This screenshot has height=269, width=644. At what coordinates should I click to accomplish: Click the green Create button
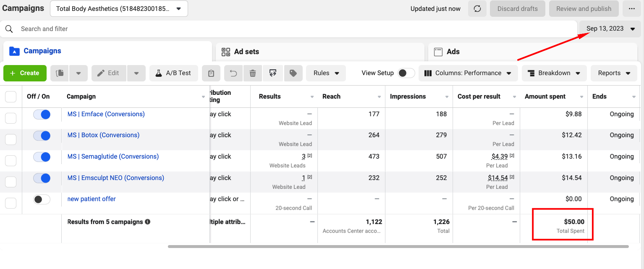coord(25,73)
